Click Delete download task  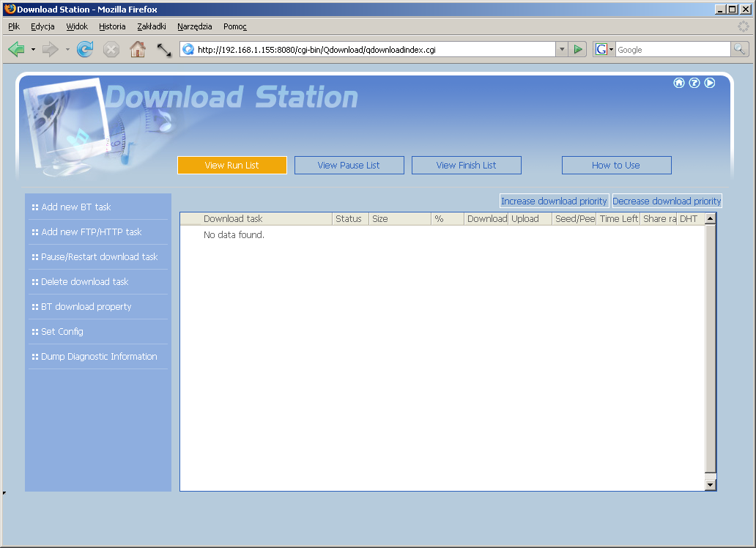point(85,282)
